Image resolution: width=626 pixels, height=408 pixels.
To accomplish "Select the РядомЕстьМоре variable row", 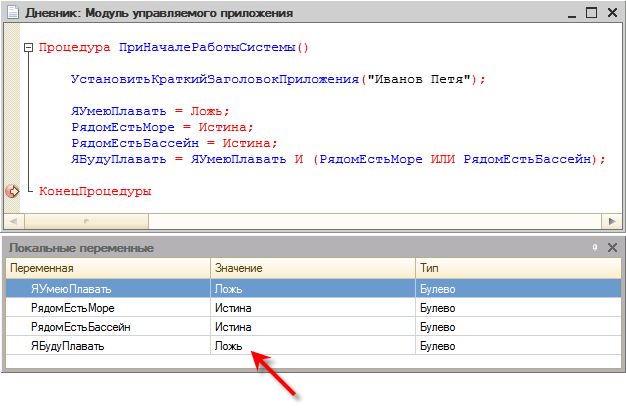I will (x=313, y=308).
